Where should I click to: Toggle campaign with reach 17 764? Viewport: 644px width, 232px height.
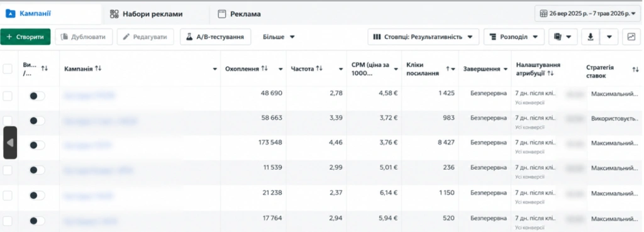[37, 221]
